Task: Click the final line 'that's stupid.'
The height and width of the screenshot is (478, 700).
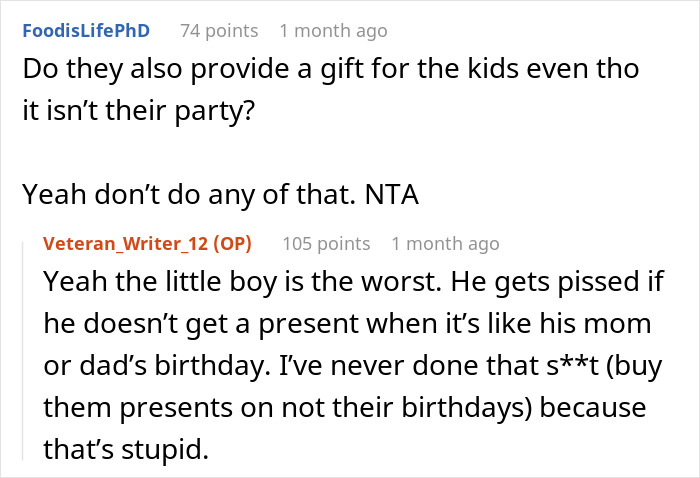Action: click(125, 450)
